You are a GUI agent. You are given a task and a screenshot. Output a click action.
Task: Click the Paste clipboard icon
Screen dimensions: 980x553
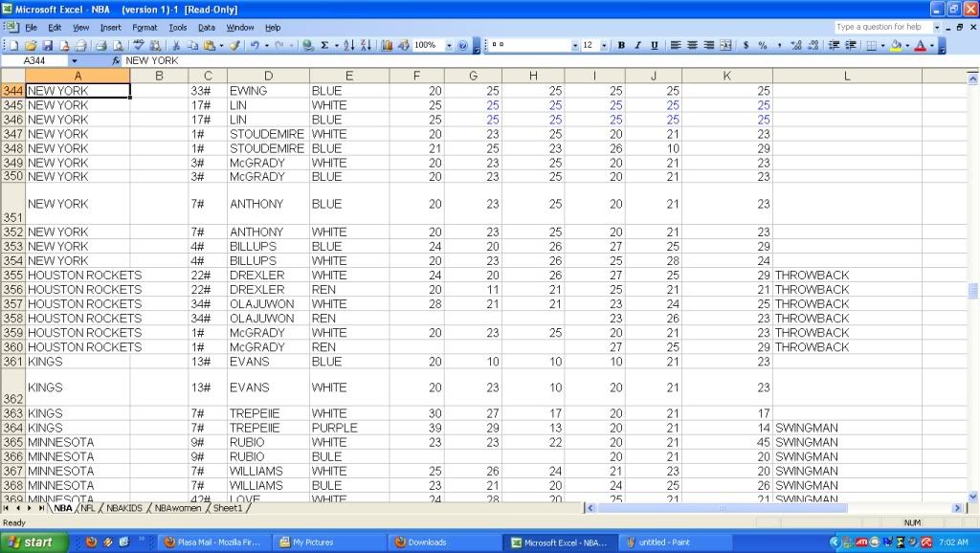pyautogui.click(x=210, y=46)
